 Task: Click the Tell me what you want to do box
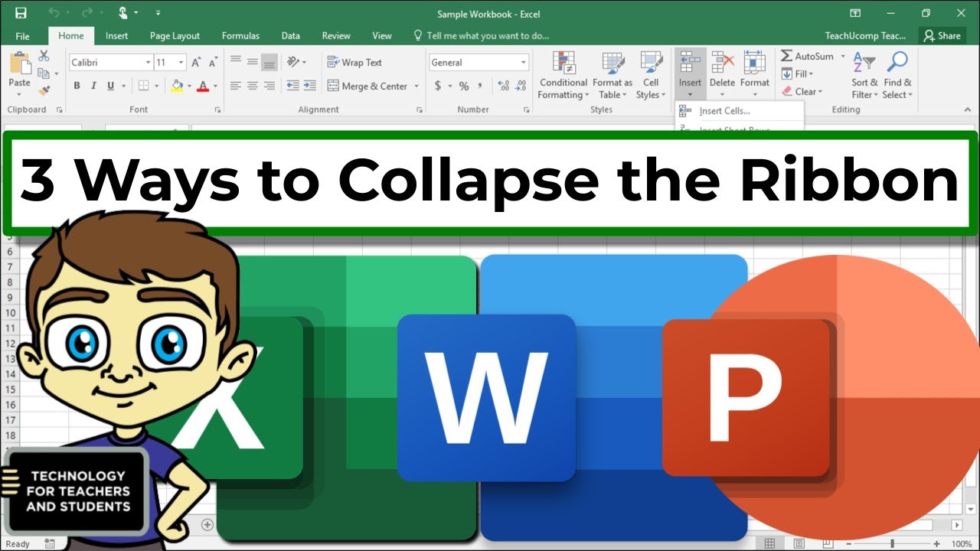481,36
